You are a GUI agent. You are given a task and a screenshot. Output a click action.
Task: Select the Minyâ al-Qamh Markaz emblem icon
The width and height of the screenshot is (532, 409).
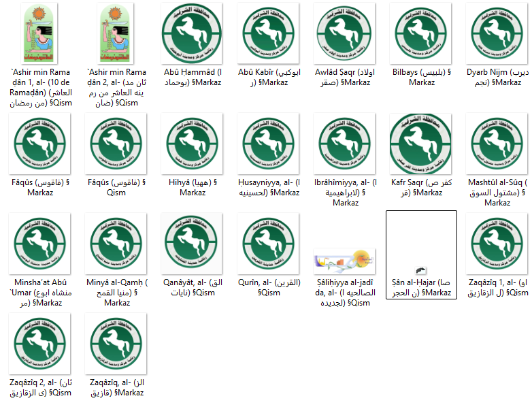point(116,244)
